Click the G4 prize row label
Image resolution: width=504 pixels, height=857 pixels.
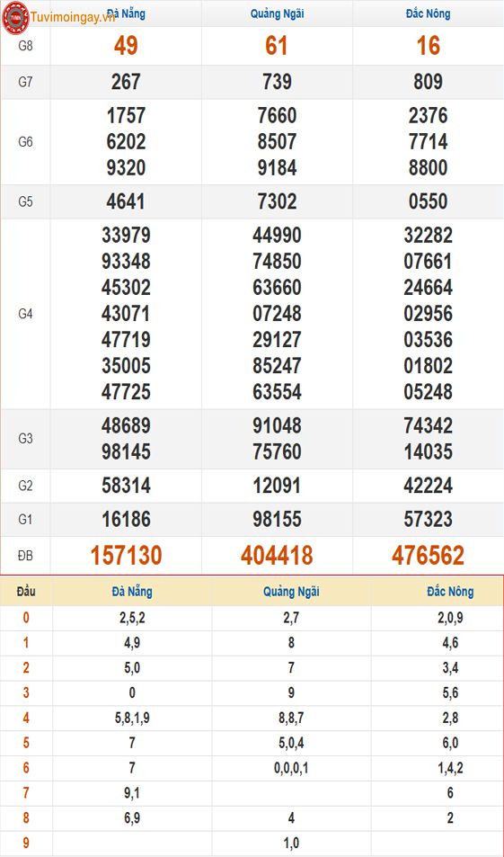(x=26, y=314)
